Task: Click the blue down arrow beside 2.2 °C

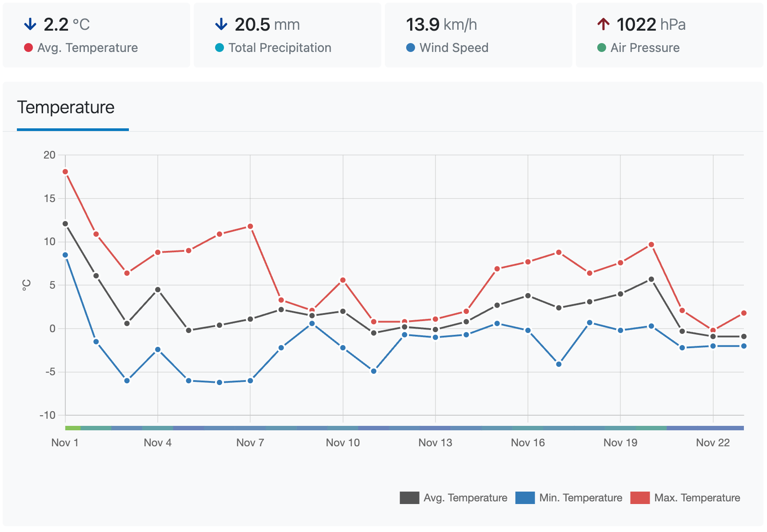Action: pyautogui.click(x=30, y=24)
